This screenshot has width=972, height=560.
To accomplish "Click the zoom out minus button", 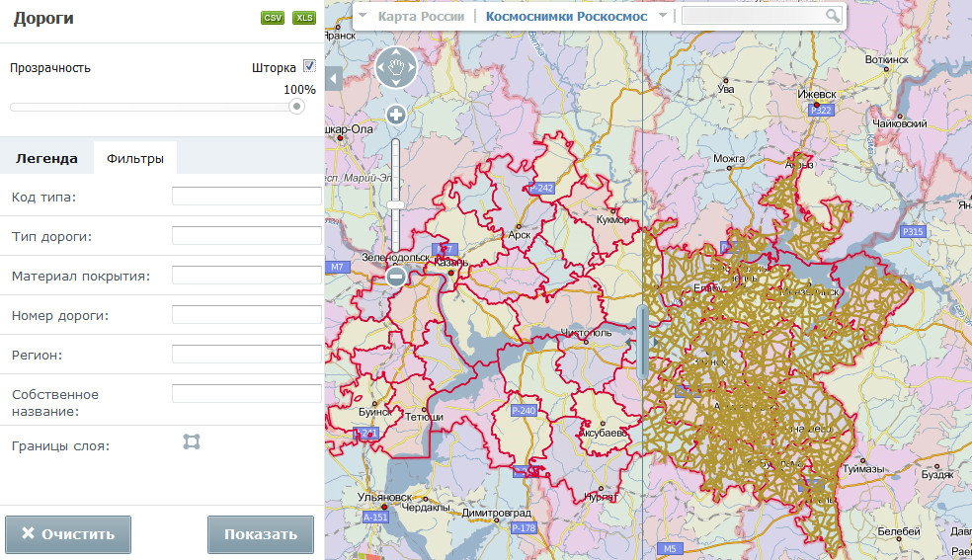I will point(396,277).
